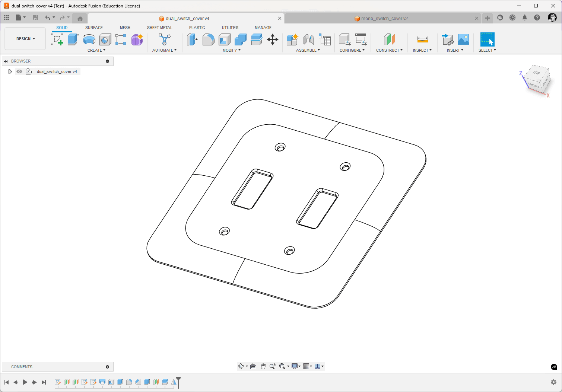Select the Joint tool in Assemble

(x=309, y=39)
